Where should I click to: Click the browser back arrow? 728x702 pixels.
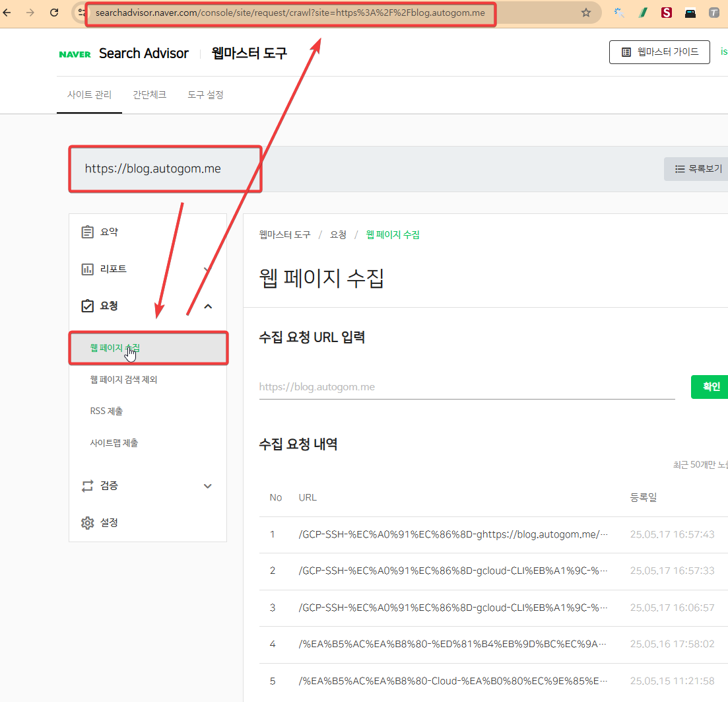7,13
